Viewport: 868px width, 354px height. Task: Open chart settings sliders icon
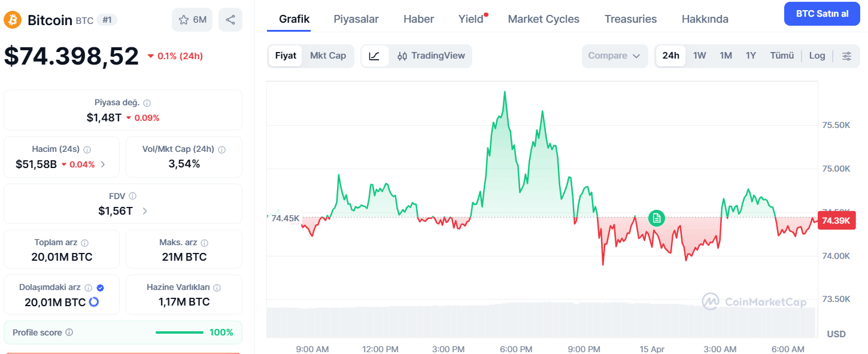[846, 56]
